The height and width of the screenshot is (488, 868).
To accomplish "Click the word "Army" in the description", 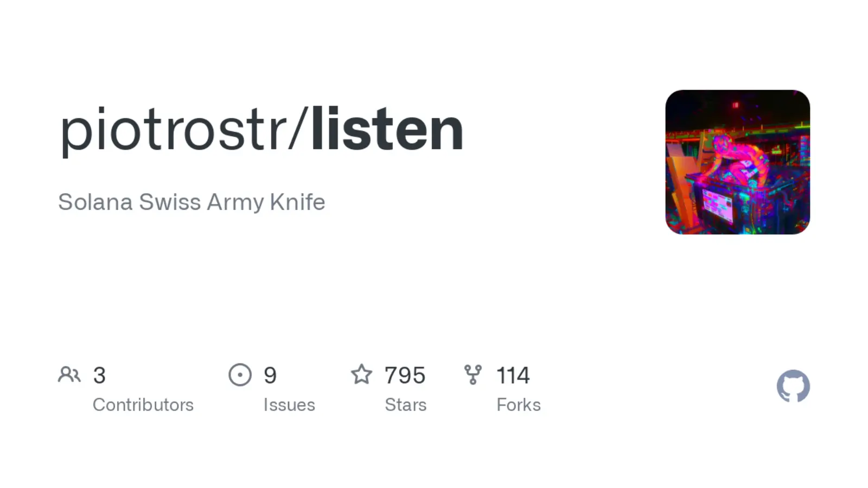I will pyautogui.click(x=235, y=202).
